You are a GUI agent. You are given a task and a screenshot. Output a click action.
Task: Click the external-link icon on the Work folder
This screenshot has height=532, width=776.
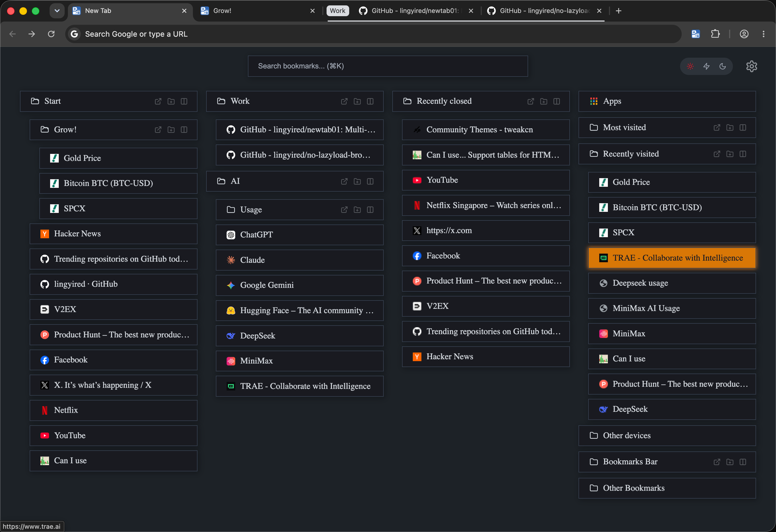coord(344,101)
